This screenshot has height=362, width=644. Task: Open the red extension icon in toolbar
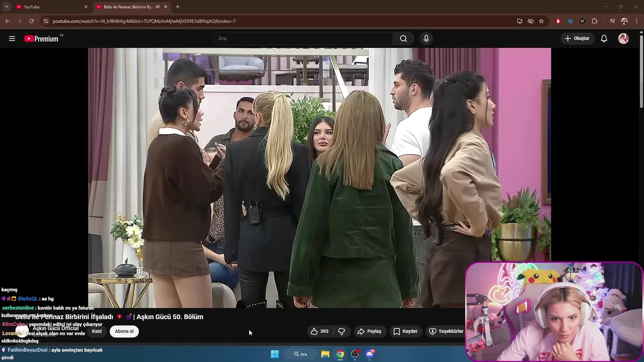coord(558,21)
